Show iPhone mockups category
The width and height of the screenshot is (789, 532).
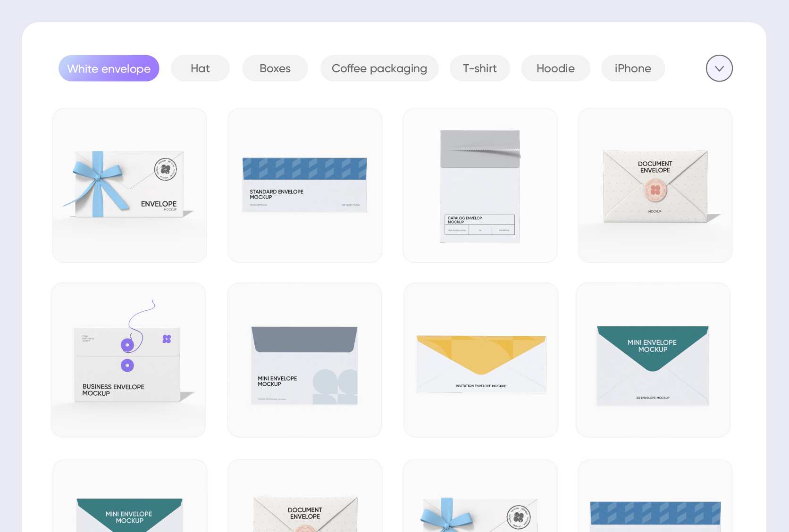coord(632,68)
